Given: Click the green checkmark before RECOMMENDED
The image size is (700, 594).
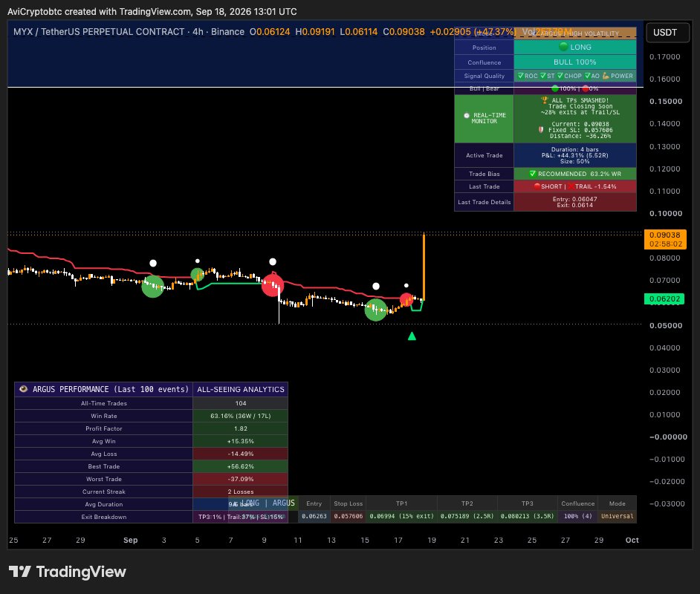Looking at the screenshot, I should [533, 174].
